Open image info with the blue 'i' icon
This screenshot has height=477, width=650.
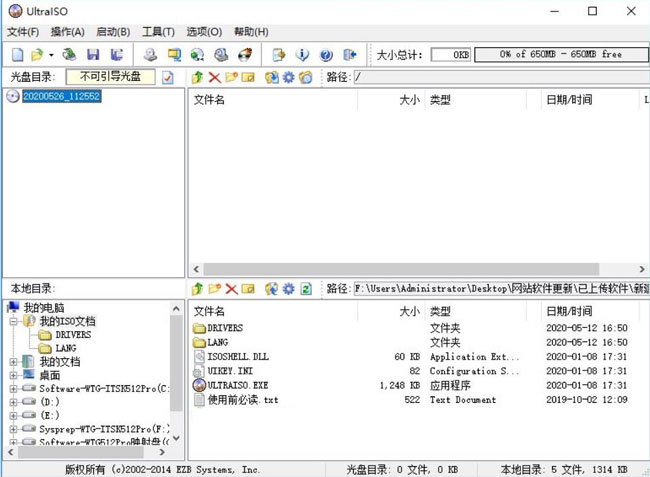click(x=302, y=55)
